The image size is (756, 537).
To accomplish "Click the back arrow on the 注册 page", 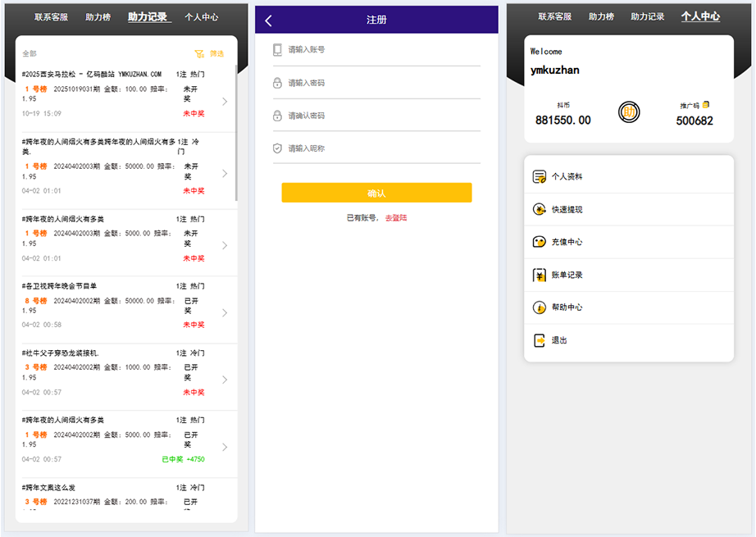I will click(266, 20).
